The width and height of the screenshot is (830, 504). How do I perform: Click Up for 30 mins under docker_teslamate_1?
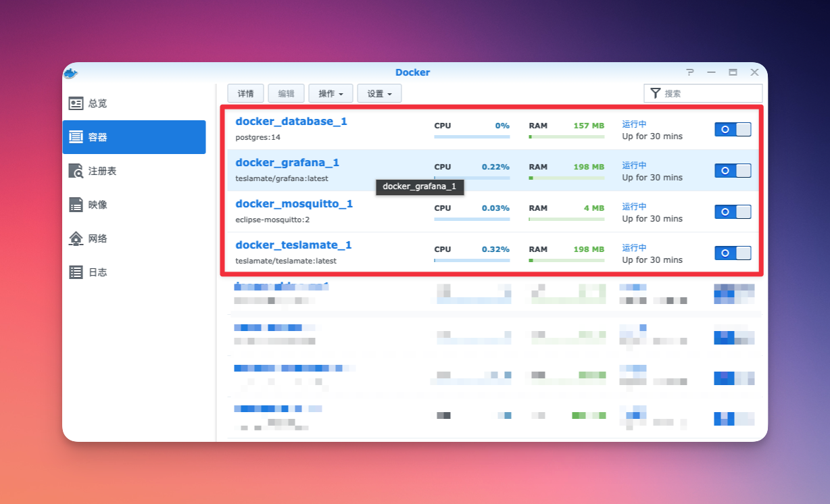(x=652, y=260)
